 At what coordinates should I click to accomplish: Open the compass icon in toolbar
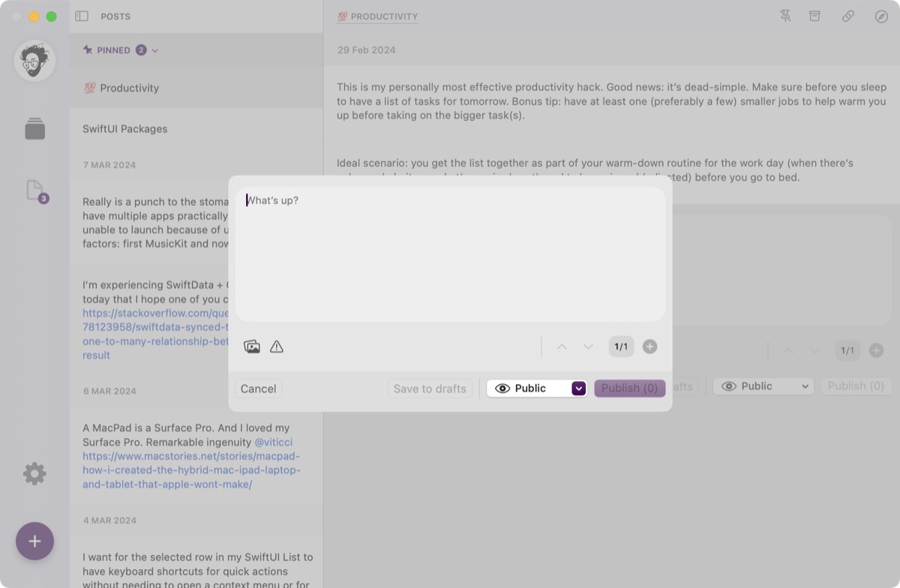[881, 16]
